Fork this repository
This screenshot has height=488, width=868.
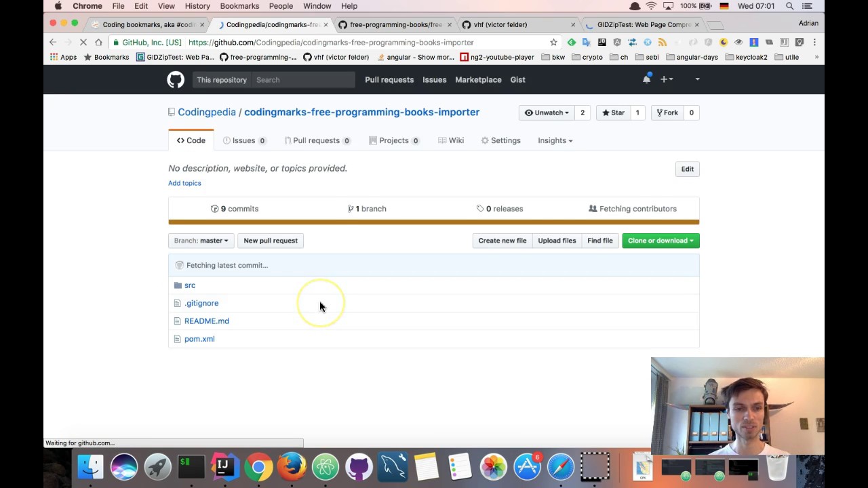click(666, 113)
